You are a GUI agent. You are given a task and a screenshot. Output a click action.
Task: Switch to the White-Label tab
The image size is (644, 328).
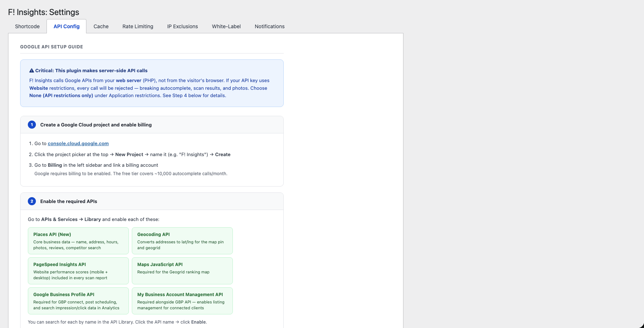226,26
